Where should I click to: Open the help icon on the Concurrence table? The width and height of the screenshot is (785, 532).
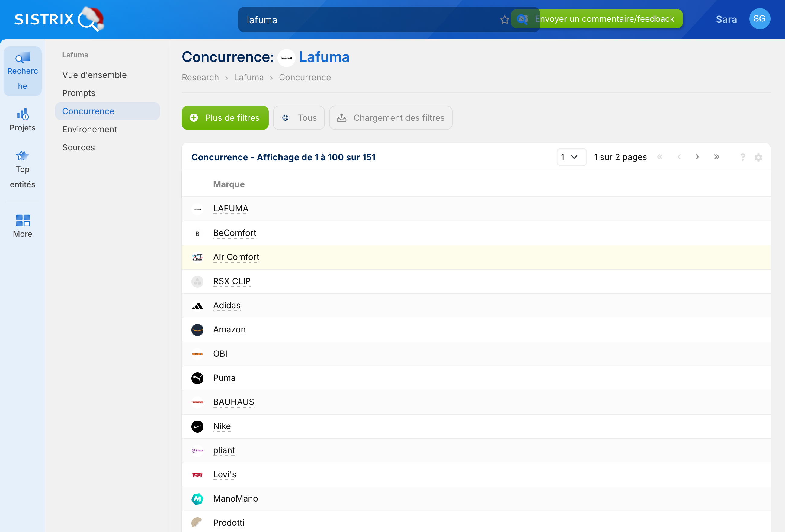[742, 157]
